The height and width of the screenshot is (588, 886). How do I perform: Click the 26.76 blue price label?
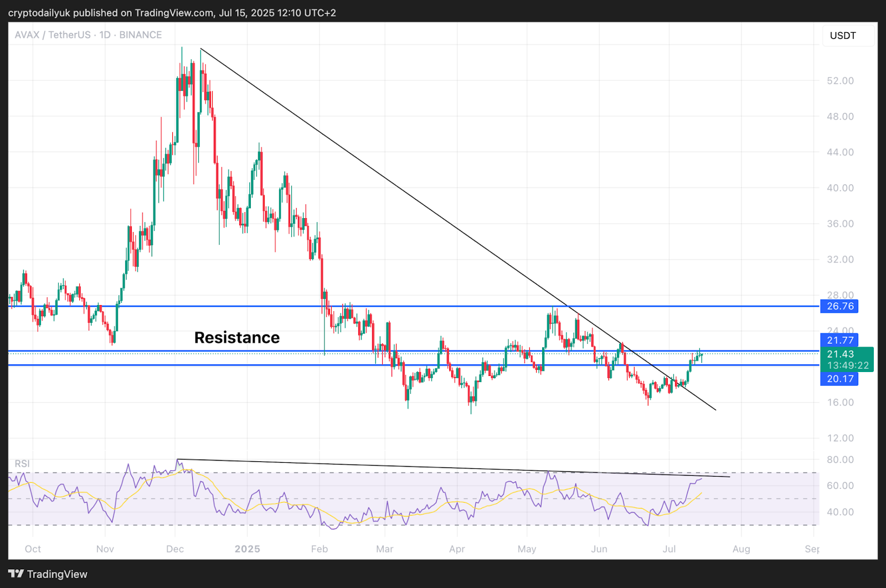coord(839,306)
